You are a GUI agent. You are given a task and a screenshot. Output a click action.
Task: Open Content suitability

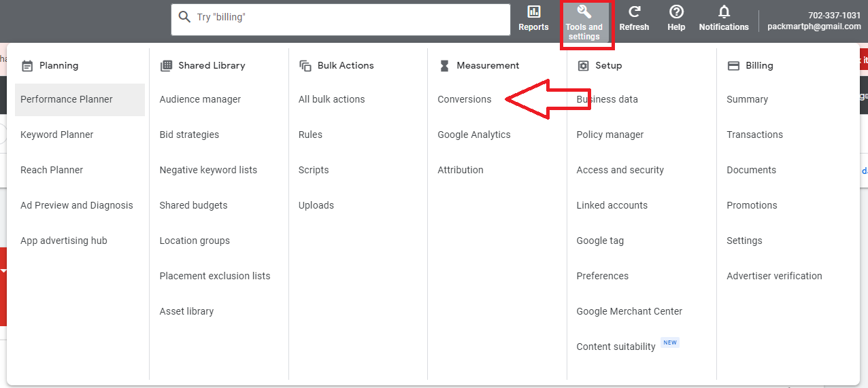coord(616,347)
